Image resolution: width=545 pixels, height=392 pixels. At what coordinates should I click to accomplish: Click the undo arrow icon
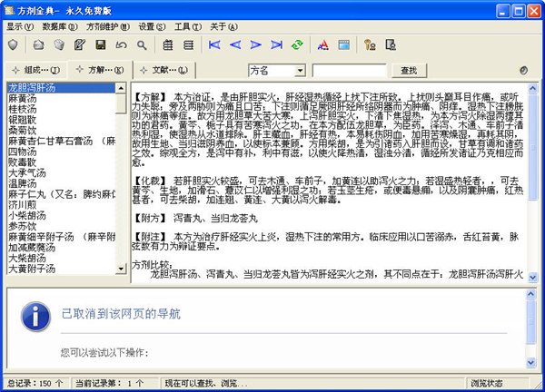pos(122,44)
